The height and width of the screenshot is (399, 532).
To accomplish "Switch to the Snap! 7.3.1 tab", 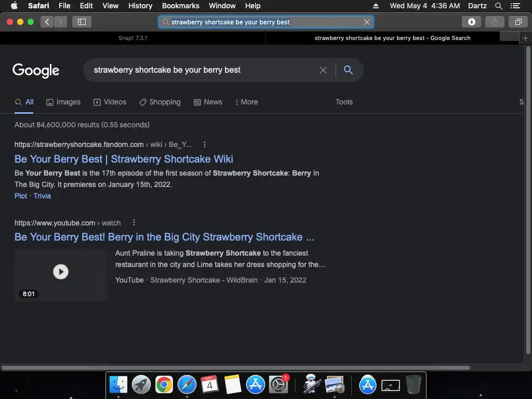I will 132,38.
